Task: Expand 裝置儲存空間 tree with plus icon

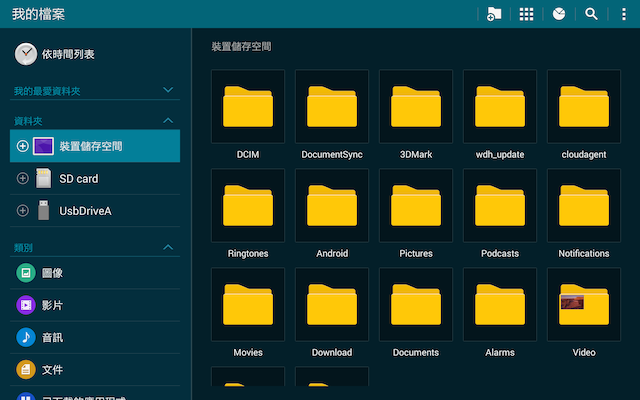Action: pyautogui.click(x=22, y=146)
